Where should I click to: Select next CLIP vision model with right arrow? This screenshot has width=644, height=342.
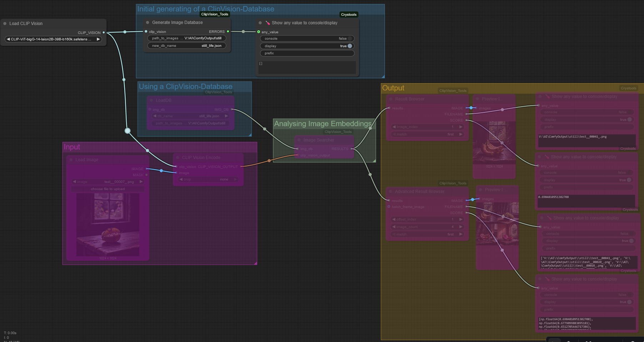tap(98, 39)
